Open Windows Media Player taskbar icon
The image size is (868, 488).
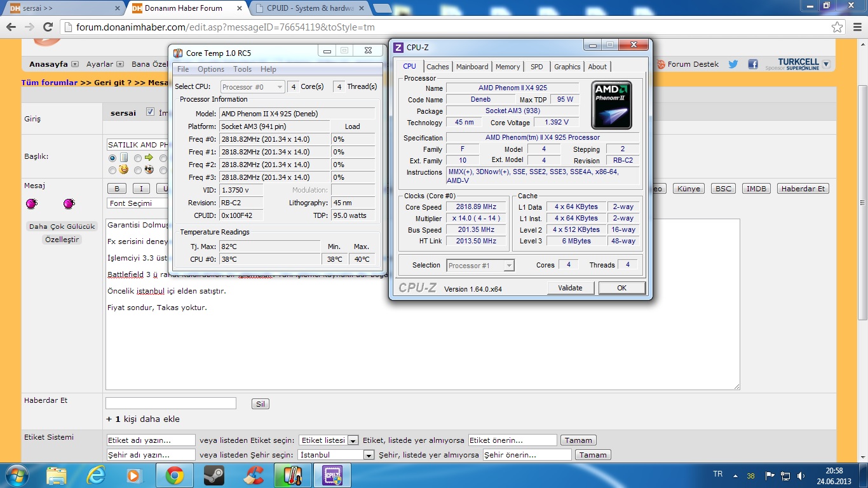click(x=134, y=475)
